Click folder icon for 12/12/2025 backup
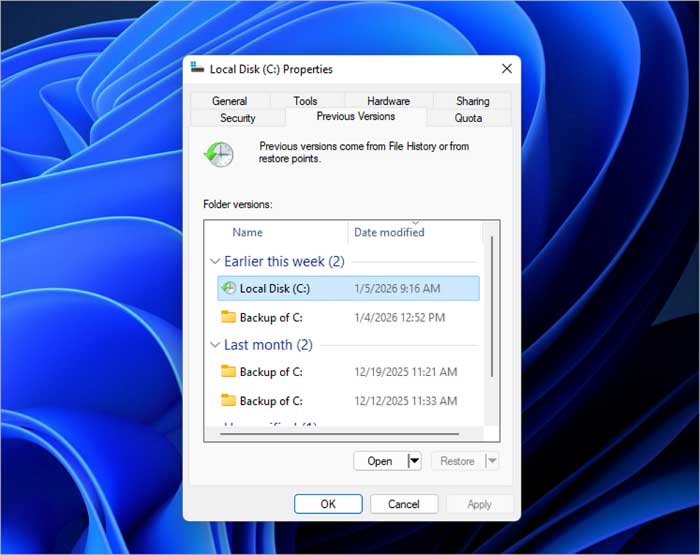This screenshot has height=555, width=700. pos(229,401)
